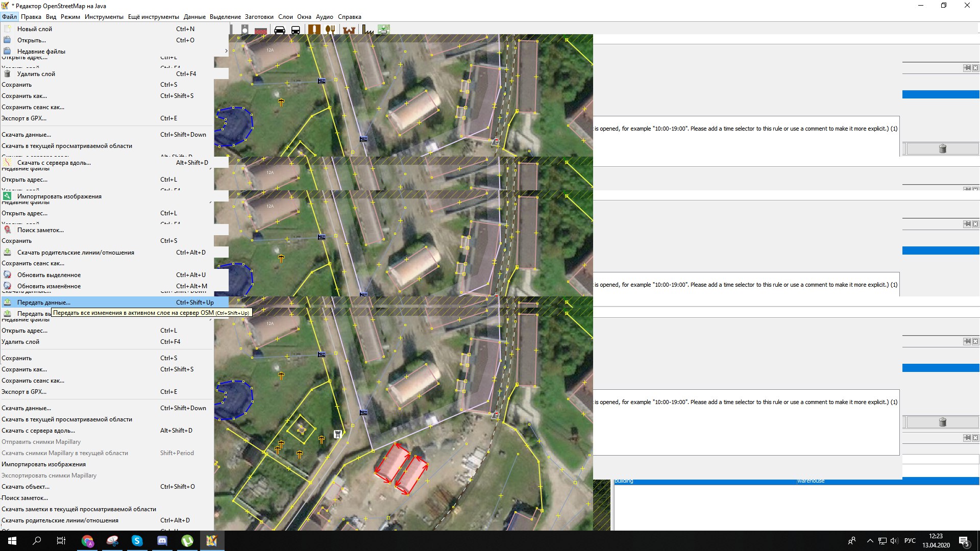Open Discord from the taskbar

pyautogui.click(x=162, y=541)
